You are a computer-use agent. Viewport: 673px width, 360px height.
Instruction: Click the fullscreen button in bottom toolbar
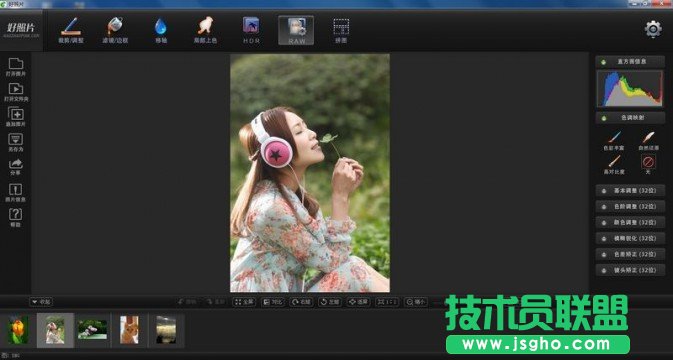(244, 302)
